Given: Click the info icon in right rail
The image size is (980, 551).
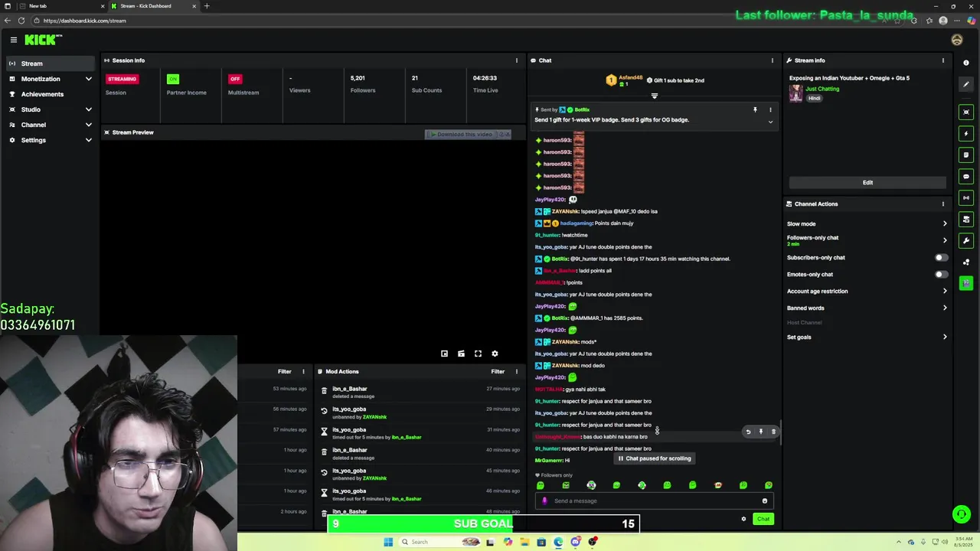Looking at the screenshot, I should click(966, 63).
